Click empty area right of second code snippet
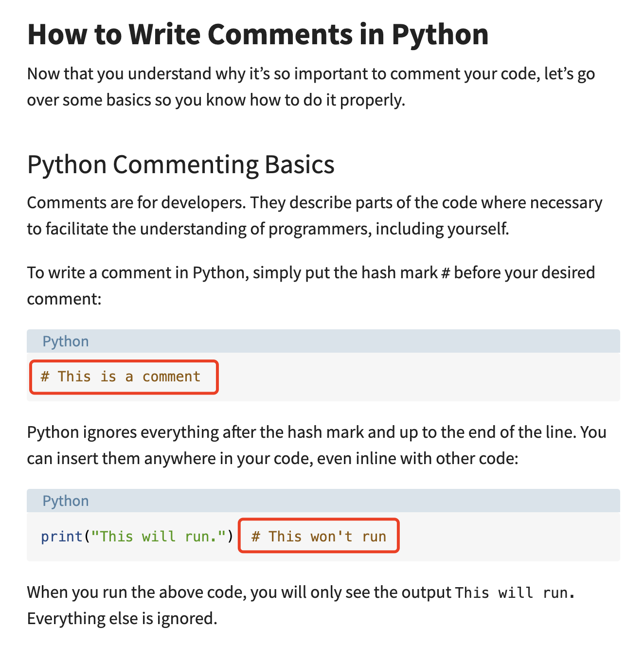The height and width of the screenshot is (646, 644). [x=511, y=536]
